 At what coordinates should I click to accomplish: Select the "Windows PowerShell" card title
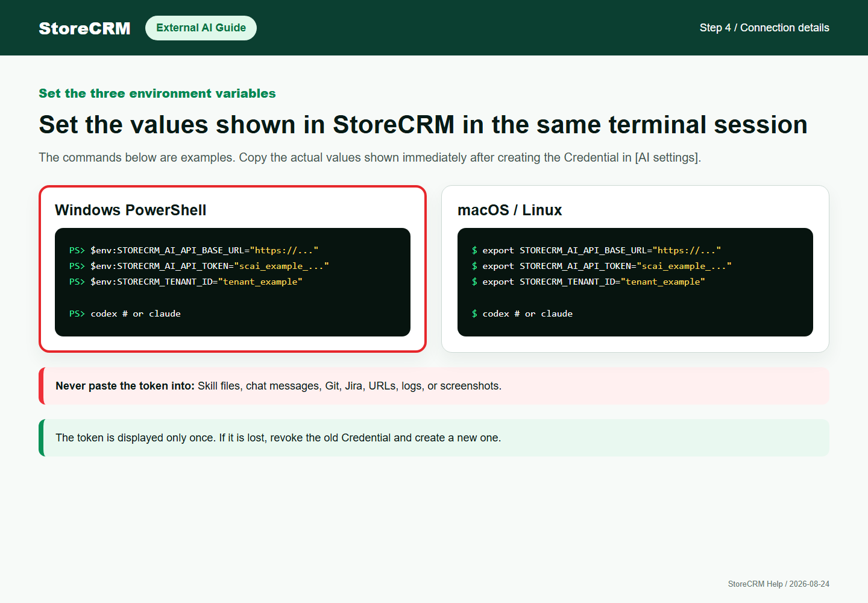(x=131, y=210)
